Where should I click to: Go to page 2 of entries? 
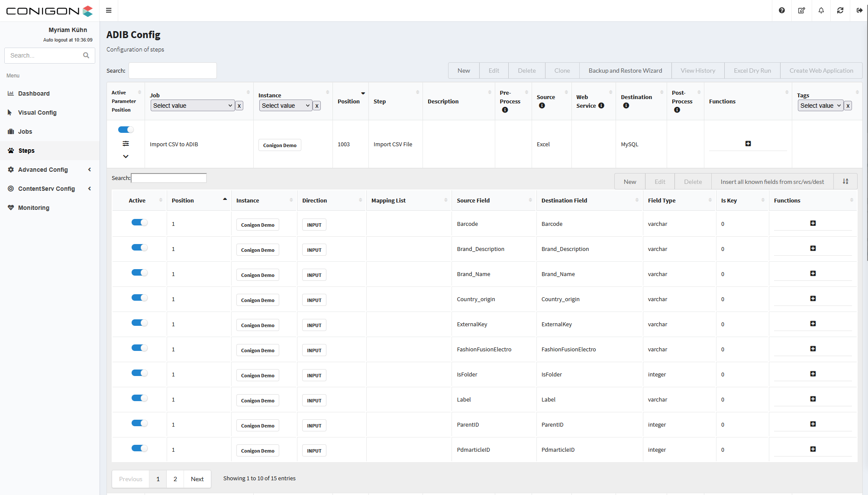[x=175, y=479]
